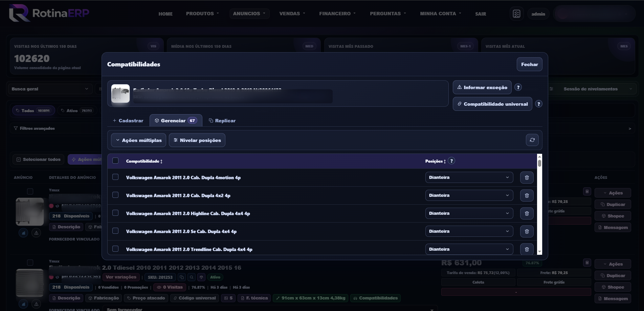
Task: Change position for the Cab. Dupla 4x2 row
Action: [x=469, y=195]
